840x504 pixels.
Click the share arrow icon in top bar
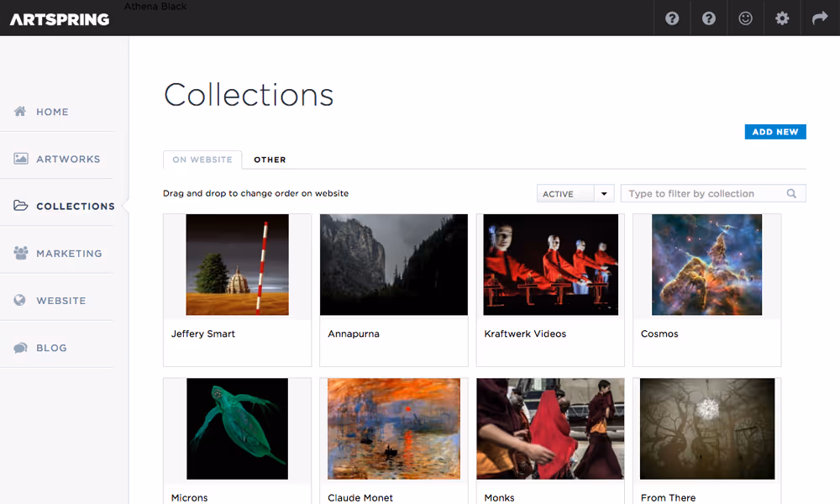820,18
